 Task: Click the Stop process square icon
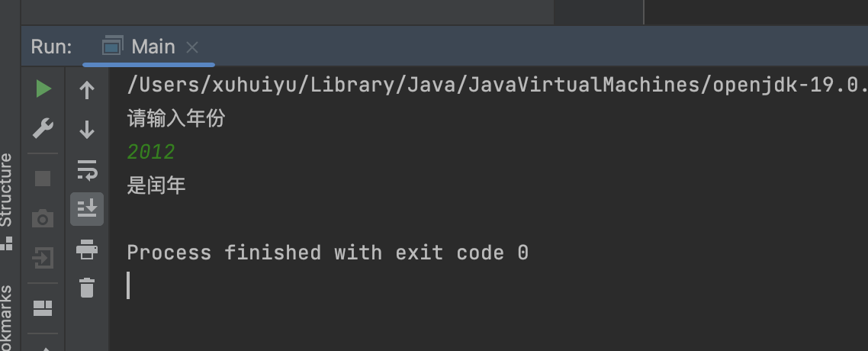[43, 179]
